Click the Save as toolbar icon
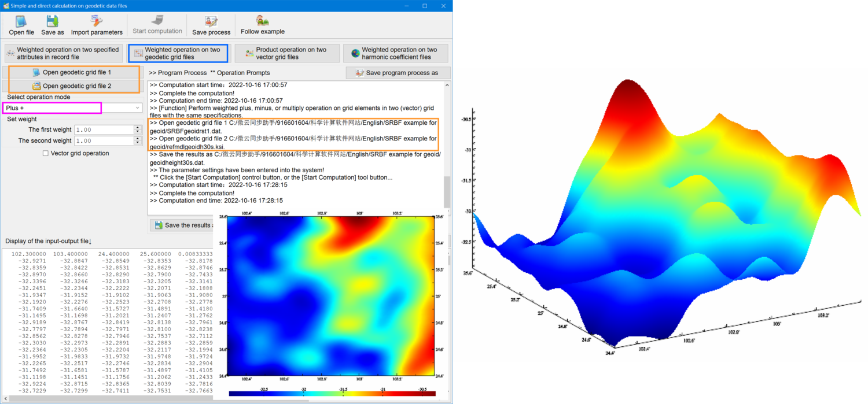868x404 pixels. tap(52, 24)
